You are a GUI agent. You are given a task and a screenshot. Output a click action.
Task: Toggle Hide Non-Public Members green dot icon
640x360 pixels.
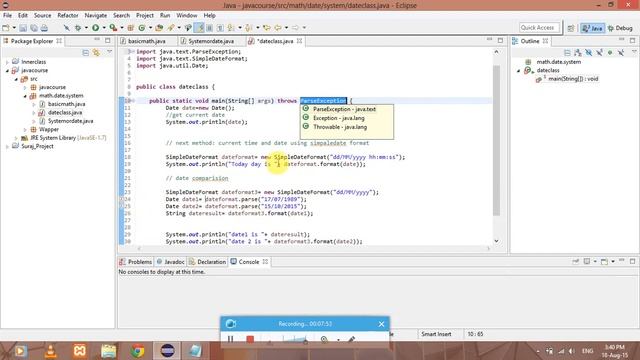pos(610,53)
